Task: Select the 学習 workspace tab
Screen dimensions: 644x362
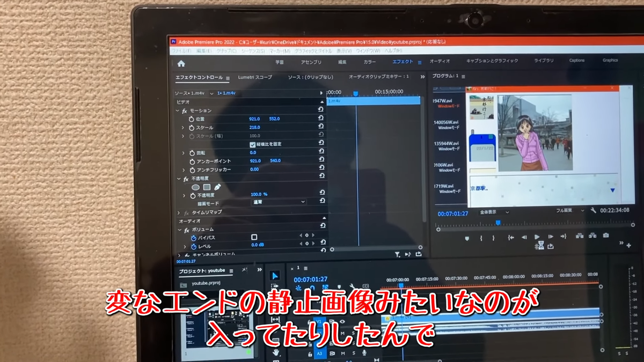Action: [x=280, y=62]
